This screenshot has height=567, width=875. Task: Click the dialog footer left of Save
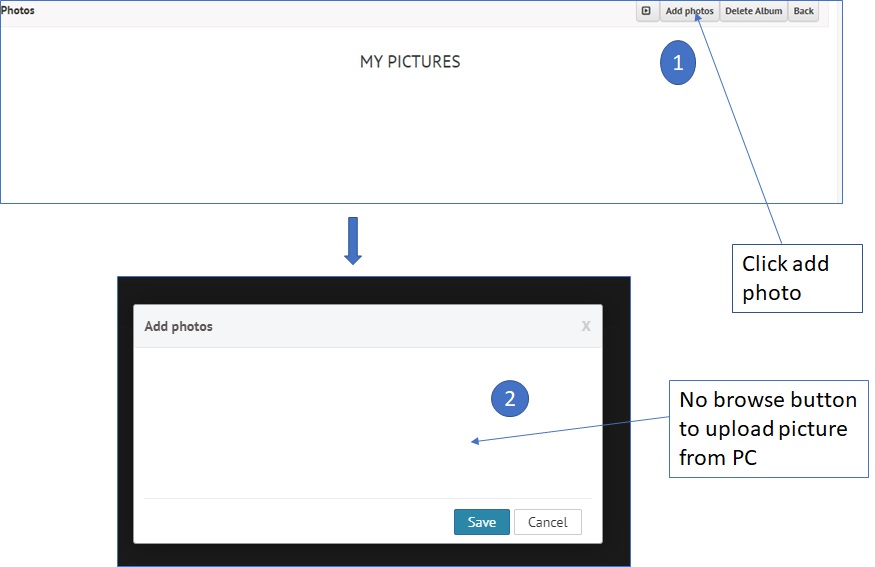tap(300, 522)
